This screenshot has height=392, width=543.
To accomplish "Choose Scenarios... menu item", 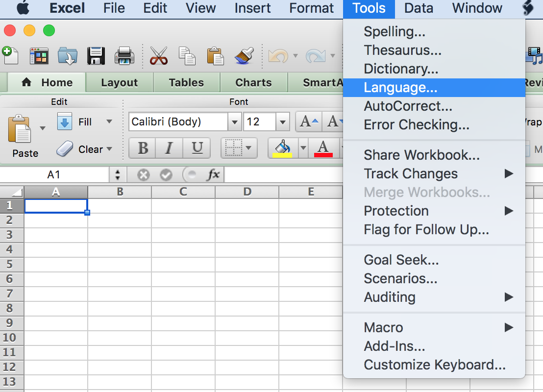I will click(434, 279).
